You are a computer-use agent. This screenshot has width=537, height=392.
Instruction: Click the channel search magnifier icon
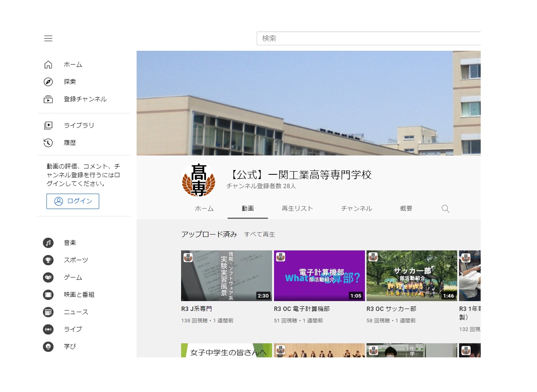coord(445,209)
